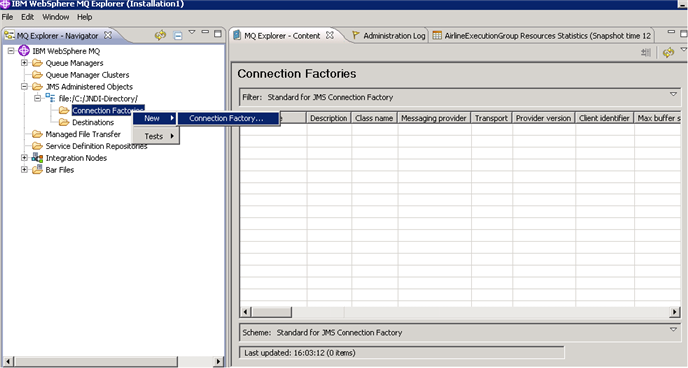Viewport: 688px width, 368px height.
Task: Open the Navigator view menu triangle
Action: click(192, 32)
